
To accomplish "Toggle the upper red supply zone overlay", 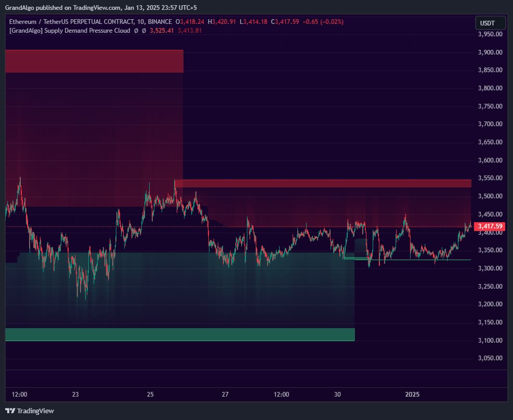I will click(x=94, y=61).
